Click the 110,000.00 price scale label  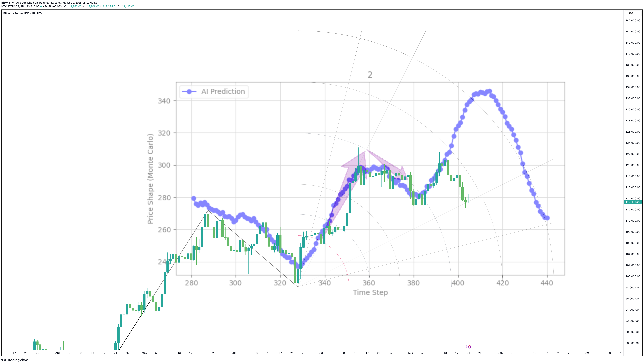pyautogui.click(x=633, y=221)
